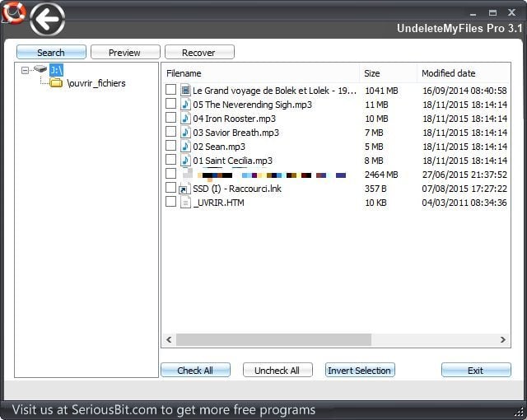Select filename "01 Saint Cecilia.mp3"
Viewport: 527px width, 420px height.
(232, 161)
